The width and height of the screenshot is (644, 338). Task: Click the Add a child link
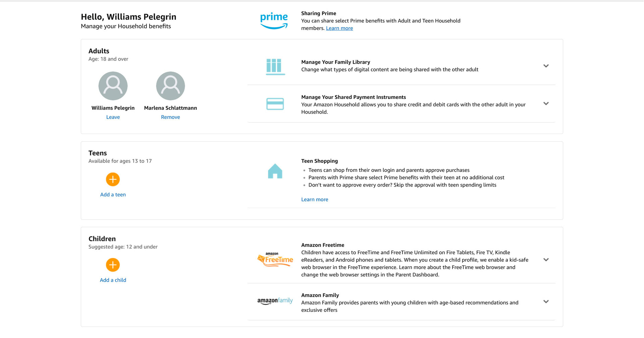point(113,280)
